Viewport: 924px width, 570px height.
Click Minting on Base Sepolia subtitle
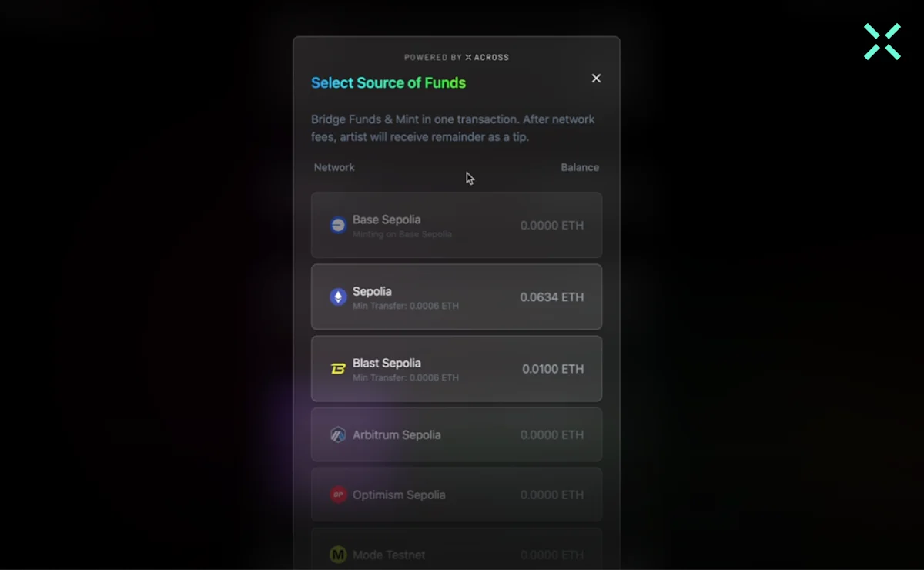click(x=402, y=234)
